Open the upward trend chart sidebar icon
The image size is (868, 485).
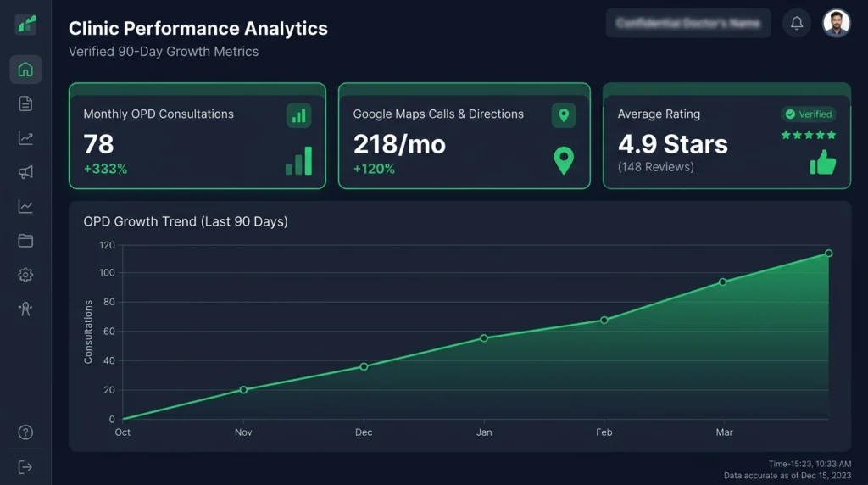pyautogui.click(x=25, y=138)
